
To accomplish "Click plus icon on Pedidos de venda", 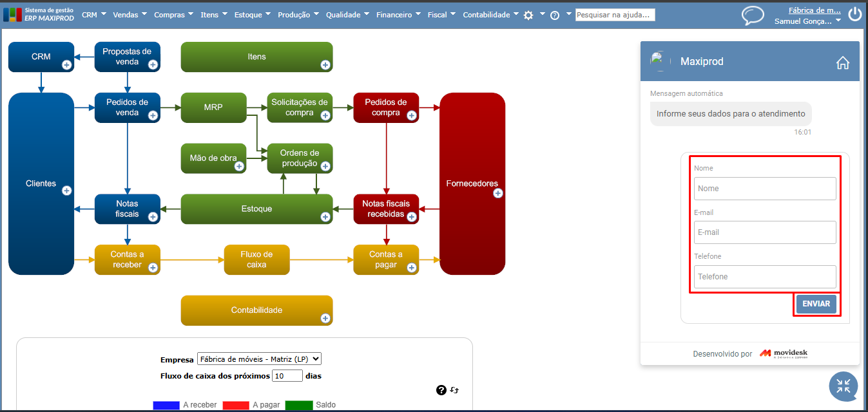I will pyautogui.click(x=153, y=115).
